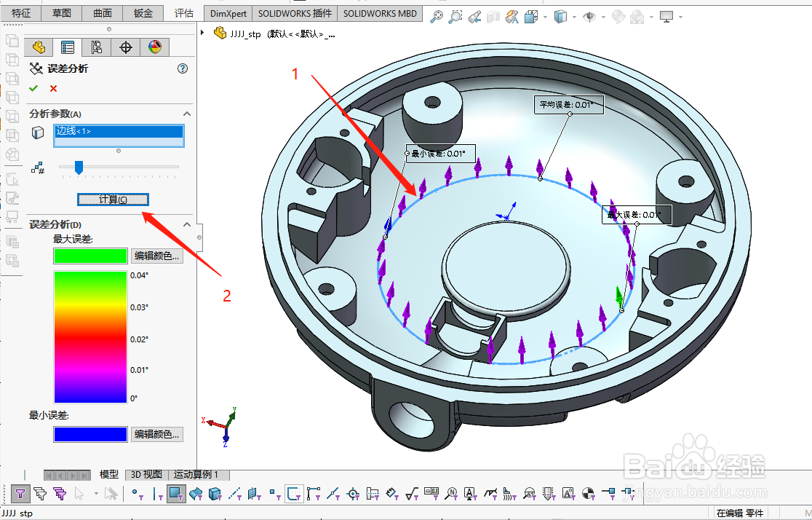Screen dimensions: 812x520
Task: Toggle the Filter Surface Bodies icon
Action: click(x=196, y=494)
